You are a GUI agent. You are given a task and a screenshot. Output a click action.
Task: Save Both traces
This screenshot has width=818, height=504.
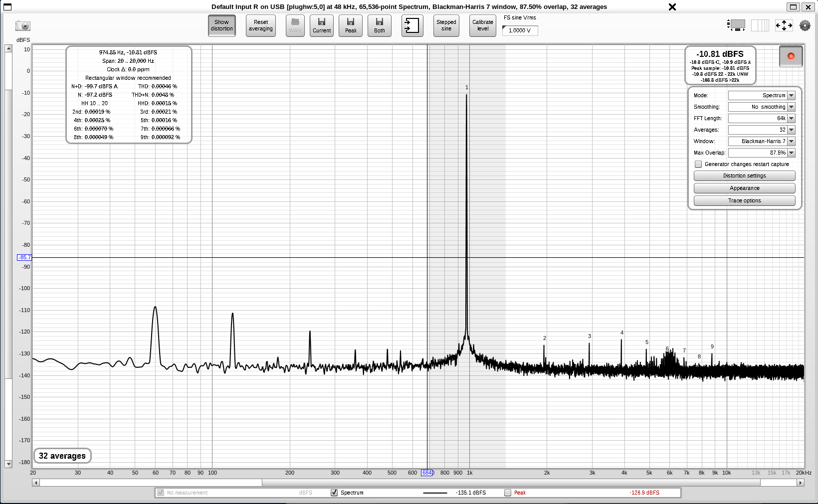380,25
